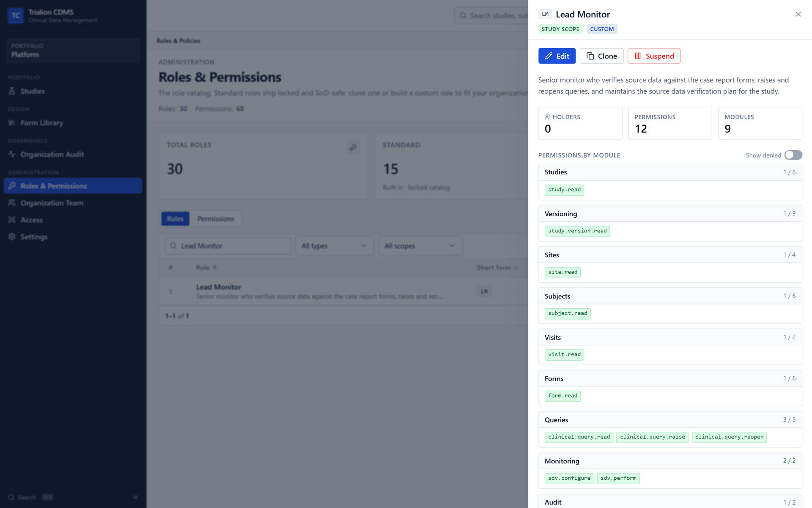Viewport: 812px width, 508px height.
Task: Sort by the Short form column
Action: coord(497,268)
